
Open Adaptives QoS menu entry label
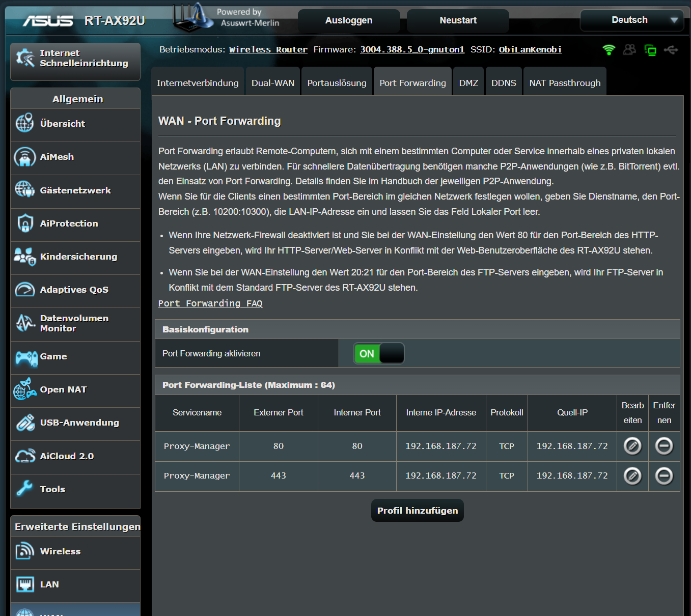pyautogui.click(x=74, y=290)
